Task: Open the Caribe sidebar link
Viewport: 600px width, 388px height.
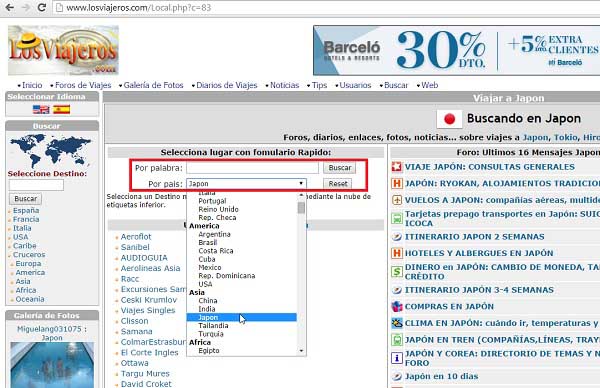Action: [x=24, y=246]
